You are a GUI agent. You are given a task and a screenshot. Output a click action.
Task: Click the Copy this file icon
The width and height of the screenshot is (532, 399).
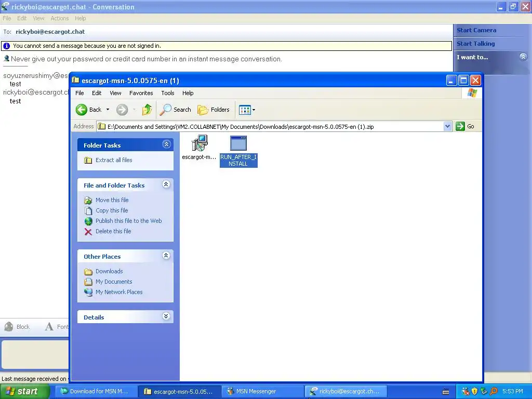tap(88, 211)
